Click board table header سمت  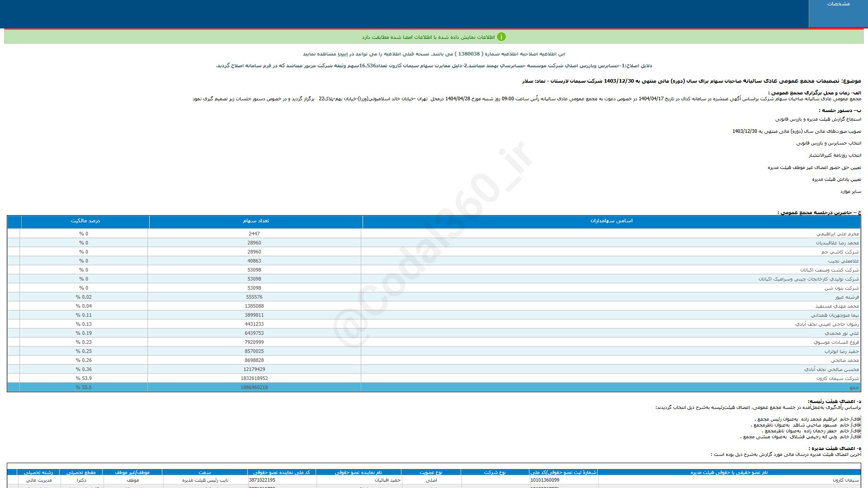tap(205, 472)
